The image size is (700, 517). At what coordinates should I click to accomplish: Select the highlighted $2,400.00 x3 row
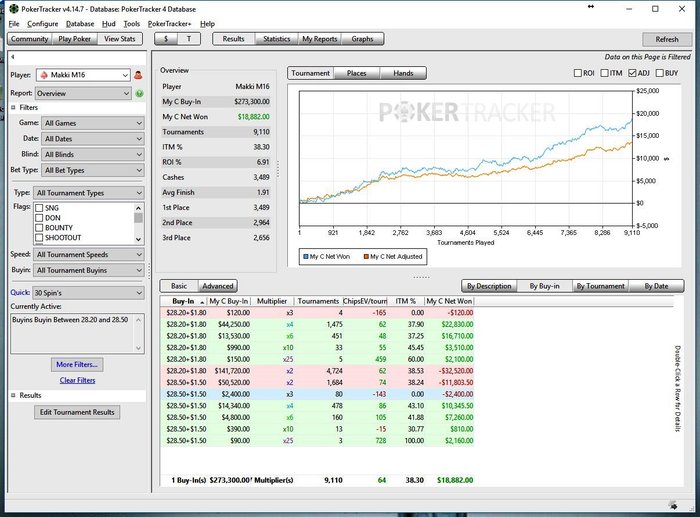click(x=317, y=394)
